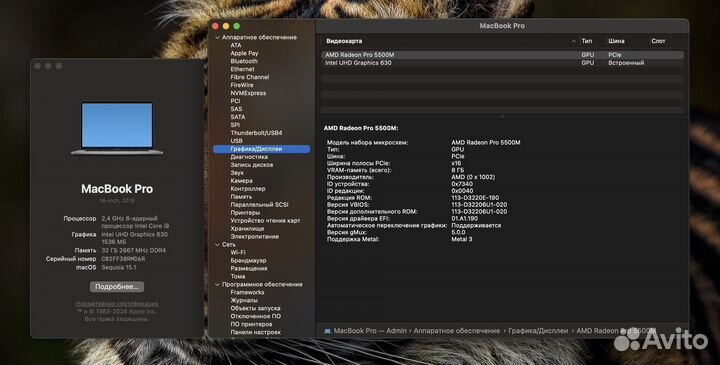Image resolution: width=720 pixels, height=365 pixels.
Task: Open the Bluetooth sidebar entry
Action: tap(244, 61)
